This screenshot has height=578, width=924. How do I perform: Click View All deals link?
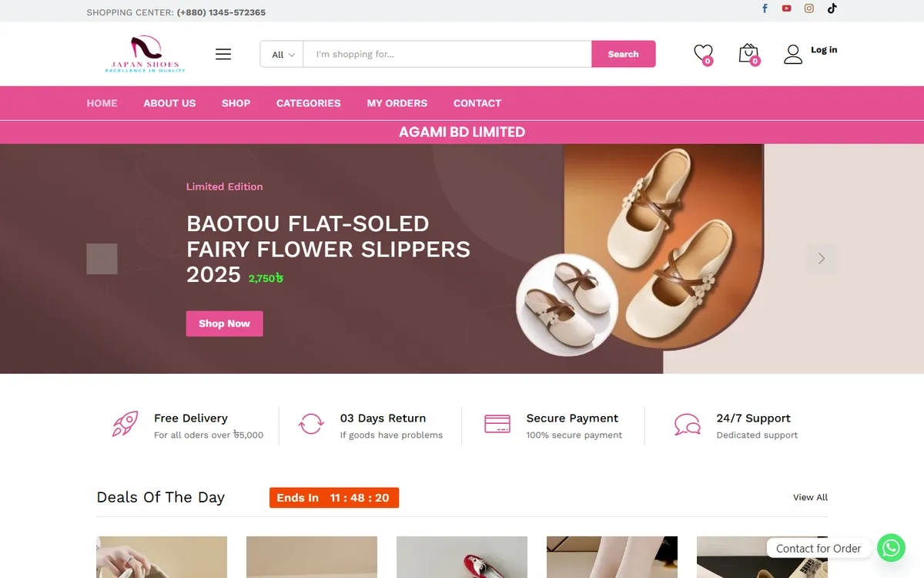[x=810, y=497]
